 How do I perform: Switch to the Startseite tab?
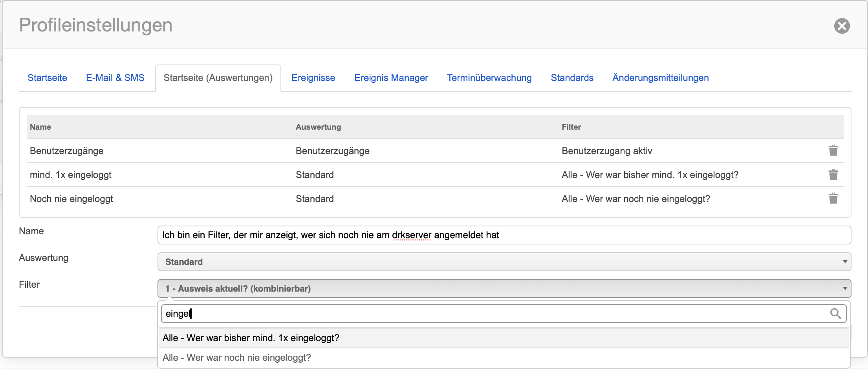pyautogui.click(x=47, y=78)
